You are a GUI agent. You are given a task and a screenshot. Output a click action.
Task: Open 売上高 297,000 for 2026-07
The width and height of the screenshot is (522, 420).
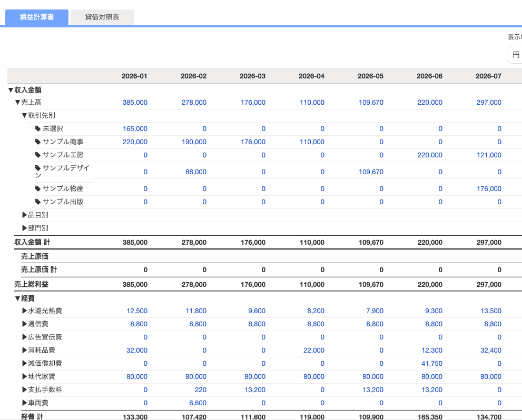coord(489,103)
